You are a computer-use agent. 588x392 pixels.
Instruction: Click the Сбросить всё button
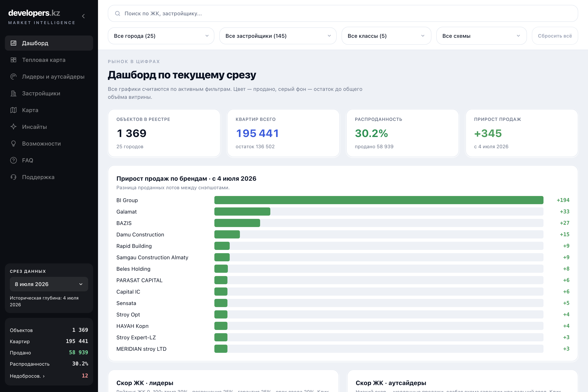(x=555, y=36)
